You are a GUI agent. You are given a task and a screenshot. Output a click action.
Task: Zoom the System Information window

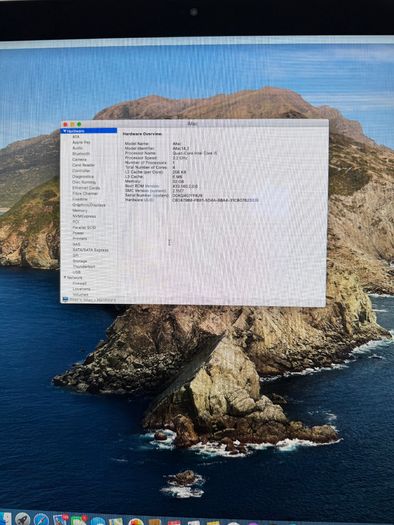click(x=79, y=124)
